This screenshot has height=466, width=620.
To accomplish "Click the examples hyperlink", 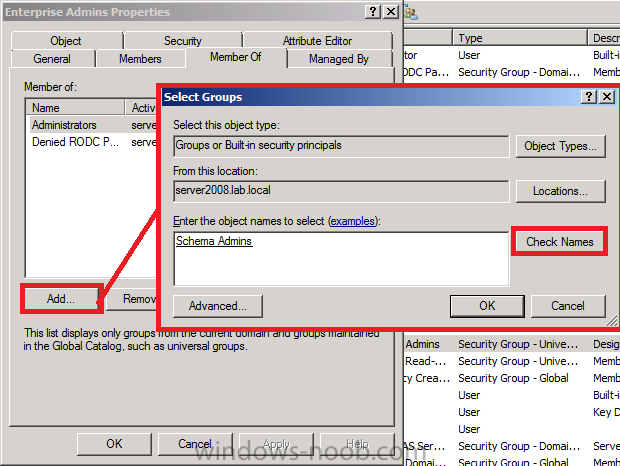I will click(353, 221).
